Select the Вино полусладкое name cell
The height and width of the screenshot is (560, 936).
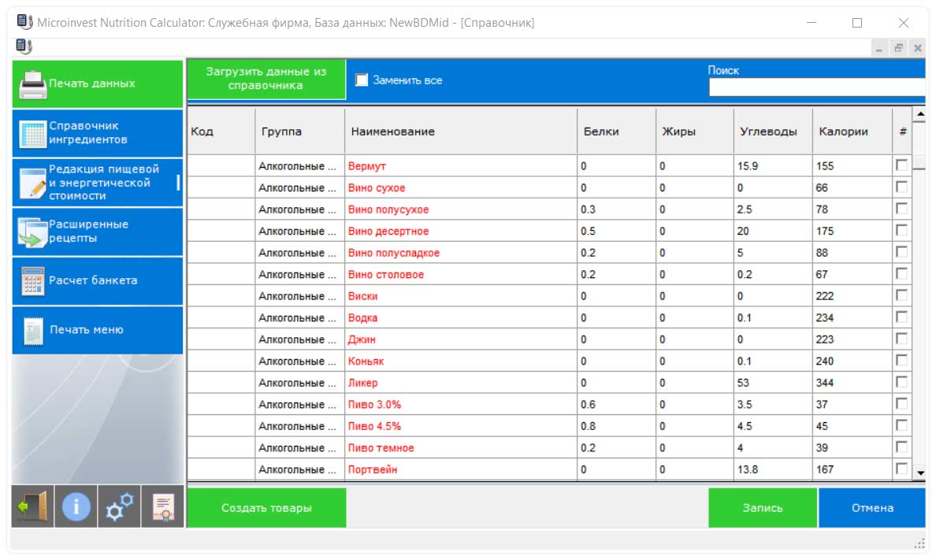(461, 253)
